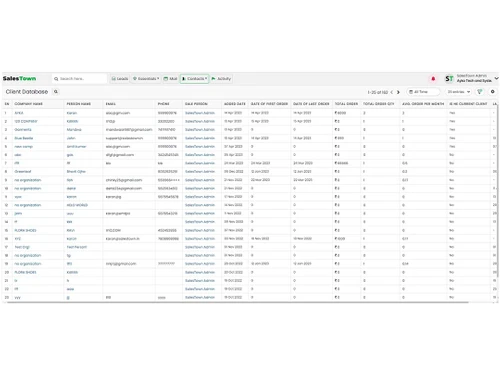Screen dimensions: 500x375
Task: Click SalesTown Admin sale person in row 8
Action: 200,172
